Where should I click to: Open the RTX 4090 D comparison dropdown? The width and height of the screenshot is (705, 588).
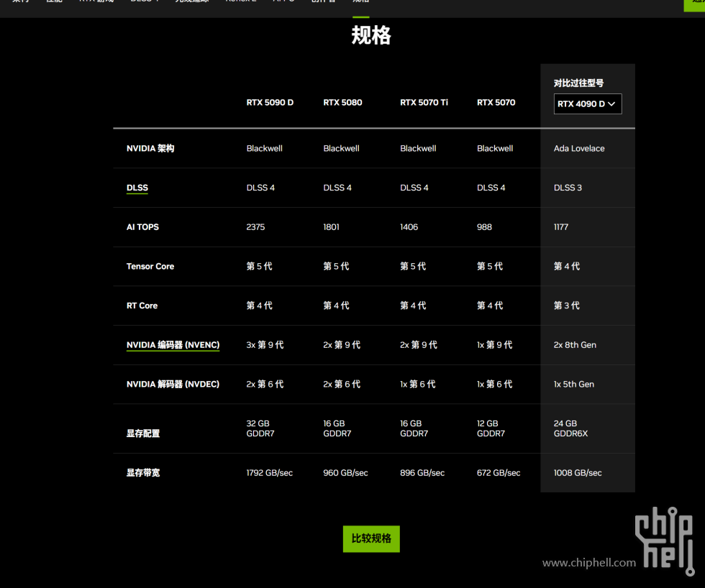pyautogui.click(x=587, y=104)
